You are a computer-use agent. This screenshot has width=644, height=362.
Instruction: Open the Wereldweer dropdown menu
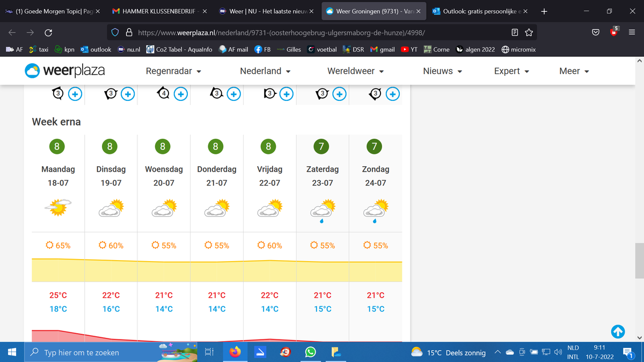click(x=356, y=71)
